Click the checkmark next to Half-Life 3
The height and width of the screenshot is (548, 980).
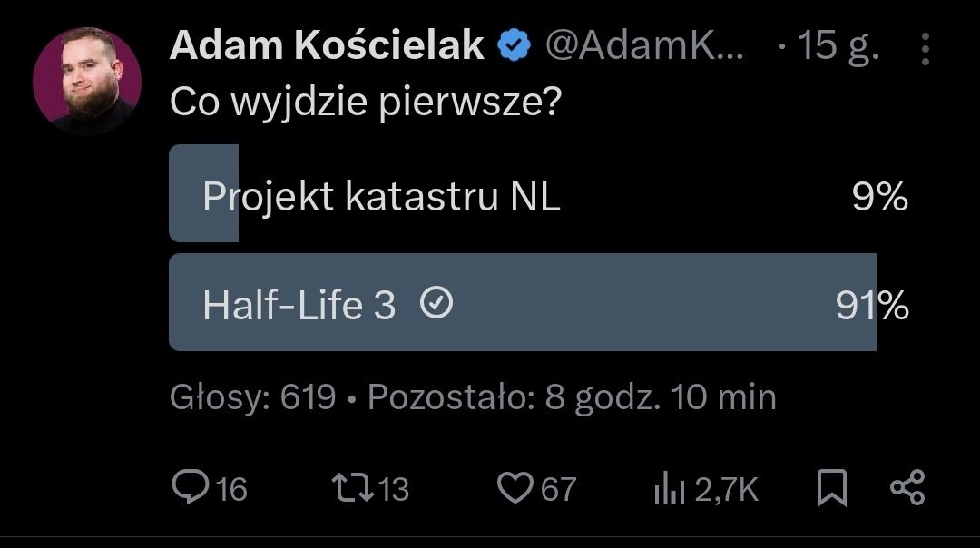coord(437,306)
